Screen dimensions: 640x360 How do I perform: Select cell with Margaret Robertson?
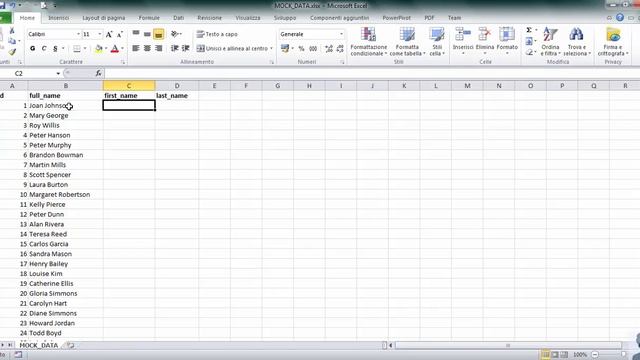65,195
